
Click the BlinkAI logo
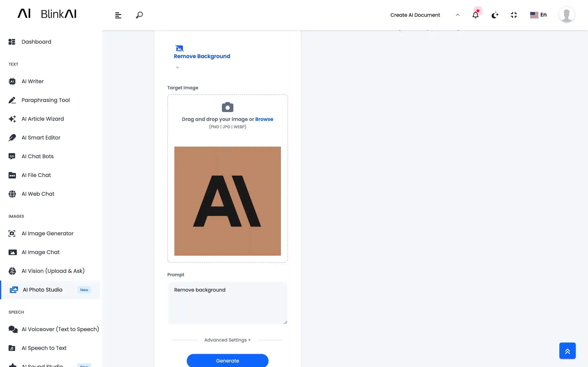point(47,14)
